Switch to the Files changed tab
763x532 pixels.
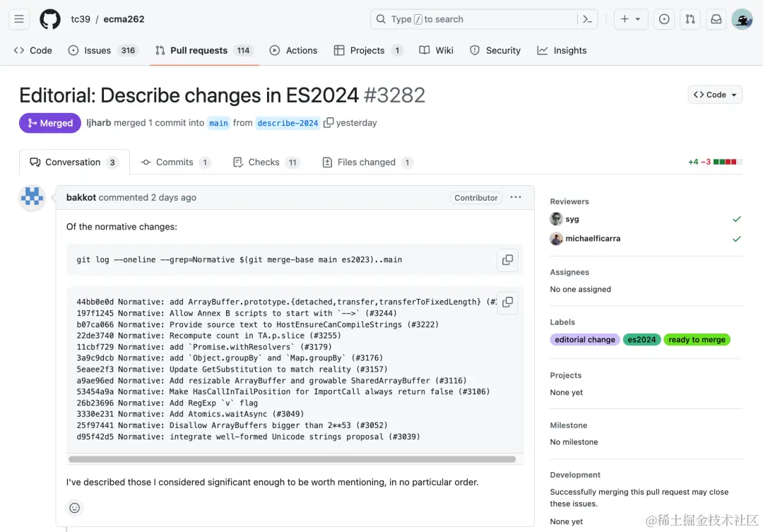367,162
